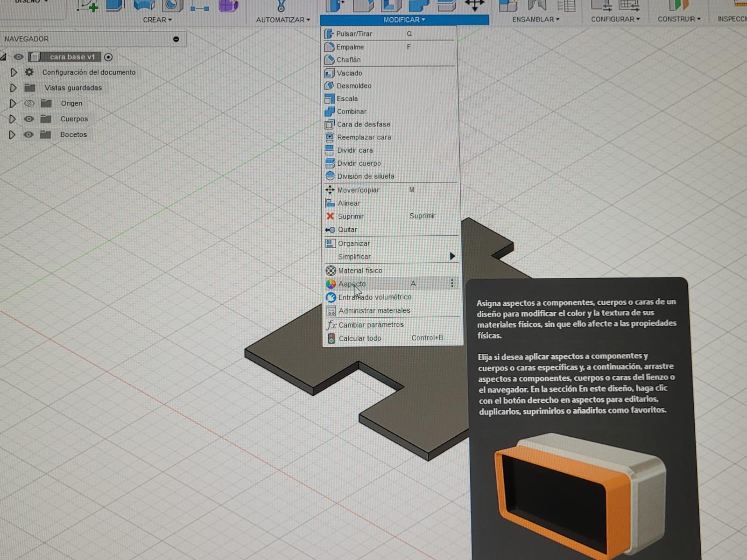This screenshot has height=560, width=747.
Task: Select the Pulsar/Tirar tool icon
Action: click(x=329, y=34)
